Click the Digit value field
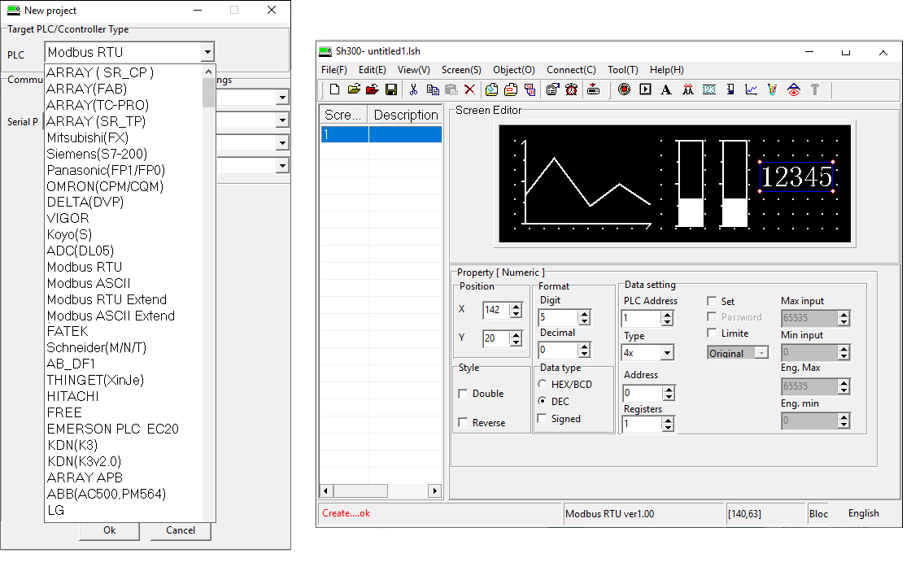The image size is (924, 571). (557, 317)
